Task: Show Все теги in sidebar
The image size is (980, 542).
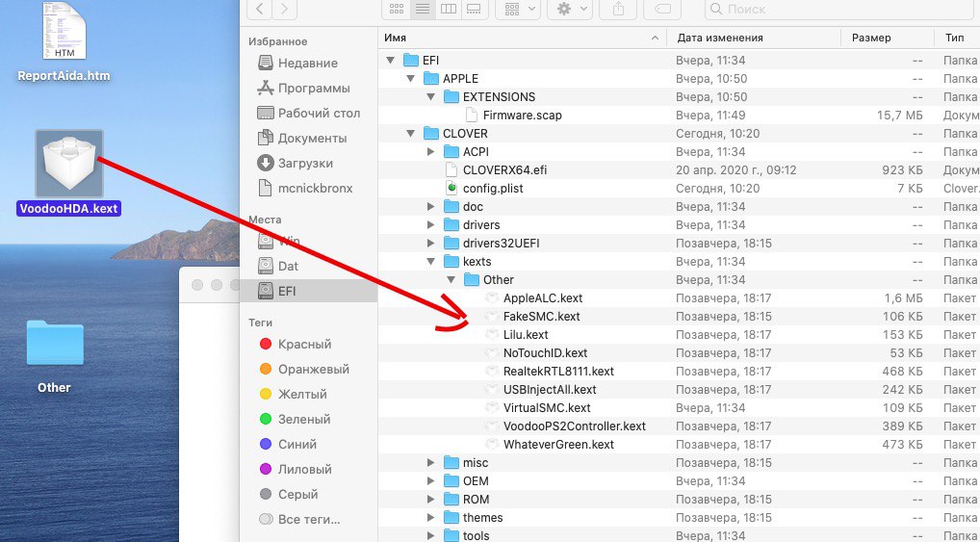Action: [299, 519]
